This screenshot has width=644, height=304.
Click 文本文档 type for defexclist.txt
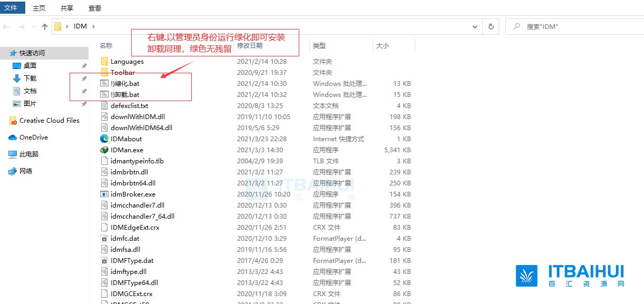(326, 106)
